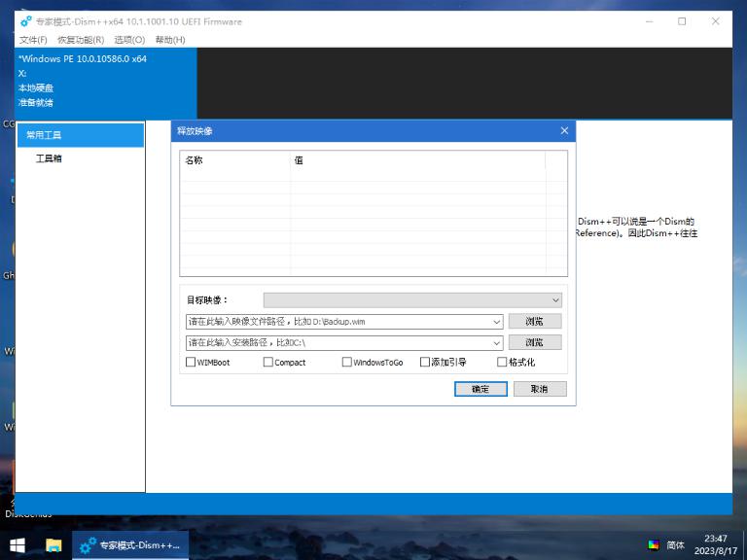Maximize the Dism++ window
Screen dimensions: 747x560
point(682,21)
